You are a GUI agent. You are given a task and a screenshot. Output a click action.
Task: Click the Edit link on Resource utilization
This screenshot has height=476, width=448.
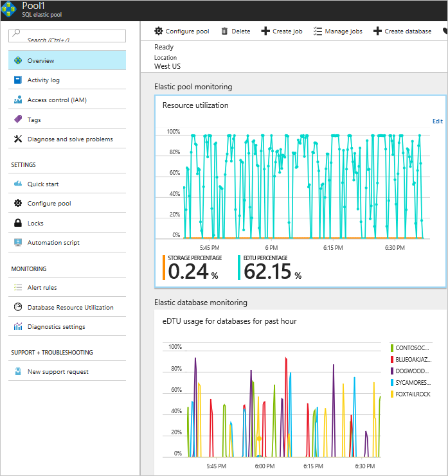437,121
